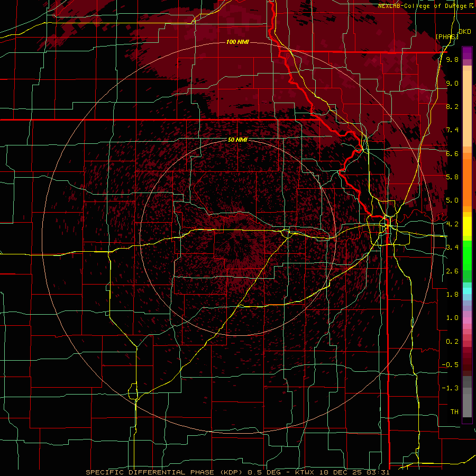This screenshot has height=476, width=476.
Task: Click the 7.4 scale label
Action: [x=452, y=130]
